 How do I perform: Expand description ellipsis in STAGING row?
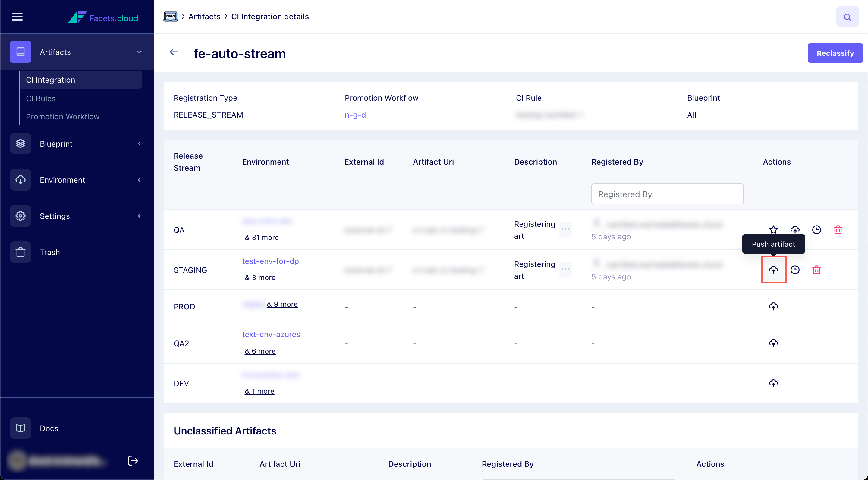point(565,269)
